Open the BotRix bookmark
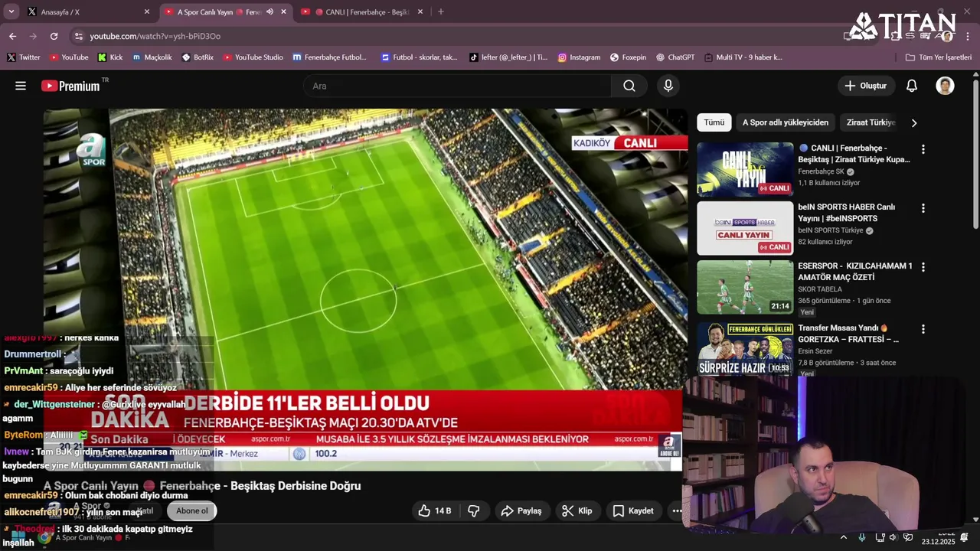Screen dimensions: 980x551 (198, 57)
